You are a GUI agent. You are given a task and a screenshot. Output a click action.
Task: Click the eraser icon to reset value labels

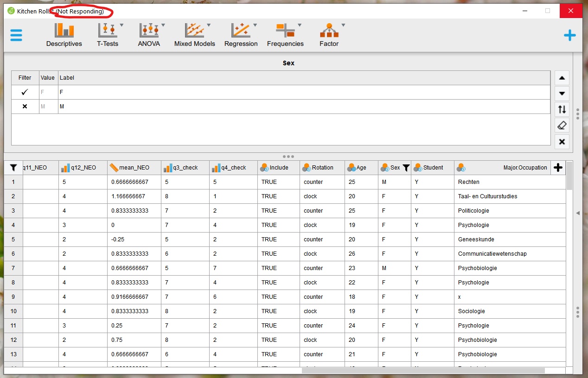point(562,125)
